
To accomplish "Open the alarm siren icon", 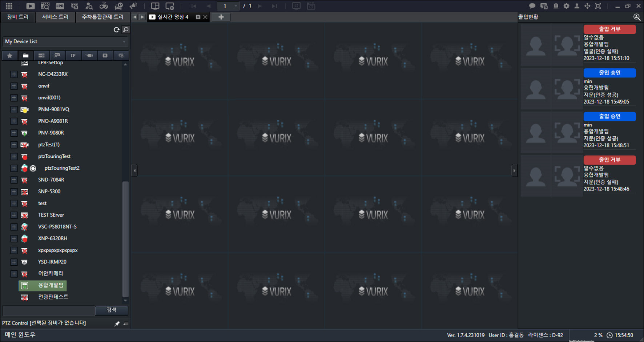I will click(x=556, y=6).
